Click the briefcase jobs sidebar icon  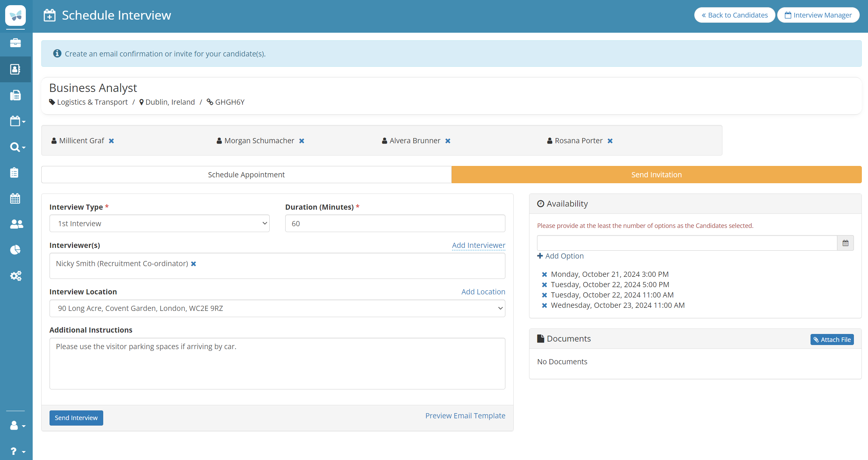15,43
